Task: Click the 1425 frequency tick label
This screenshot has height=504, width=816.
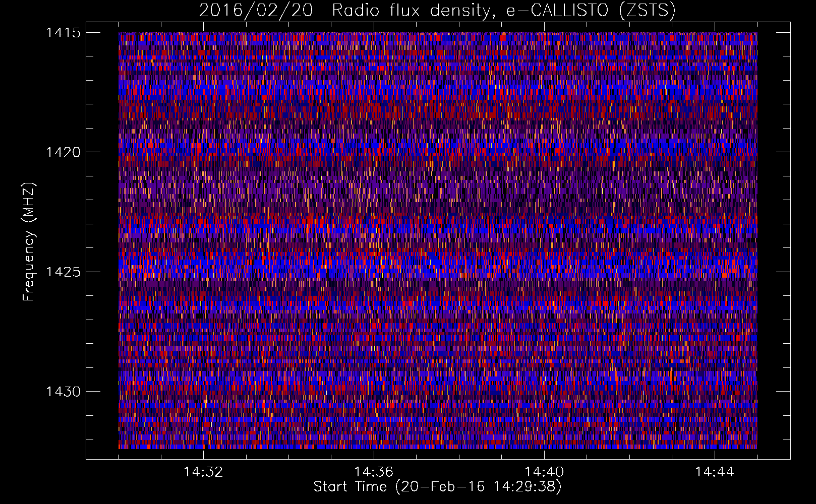Action: click(63, 272)
